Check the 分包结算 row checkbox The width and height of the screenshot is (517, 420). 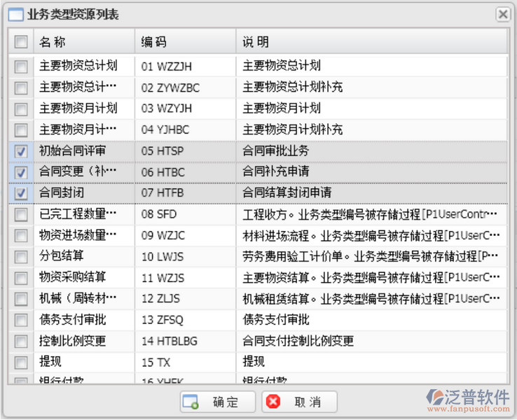coord(21,256)
